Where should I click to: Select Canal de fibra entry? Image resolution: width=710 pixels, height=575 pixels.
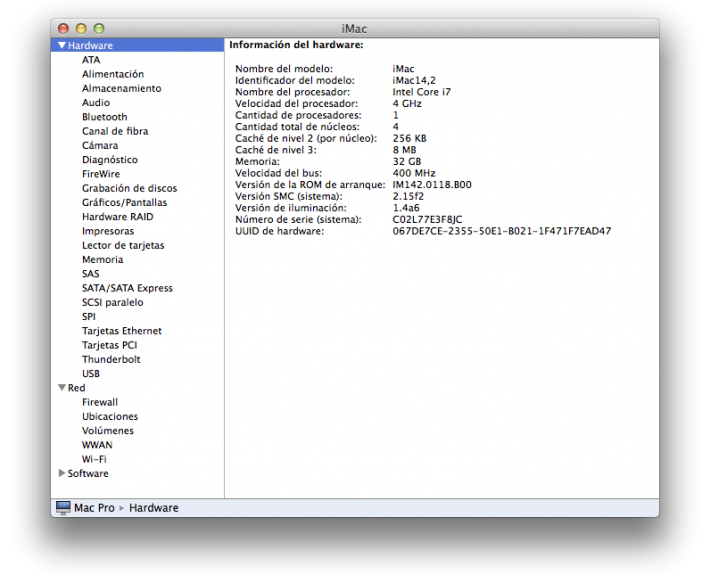coord(115,131)
